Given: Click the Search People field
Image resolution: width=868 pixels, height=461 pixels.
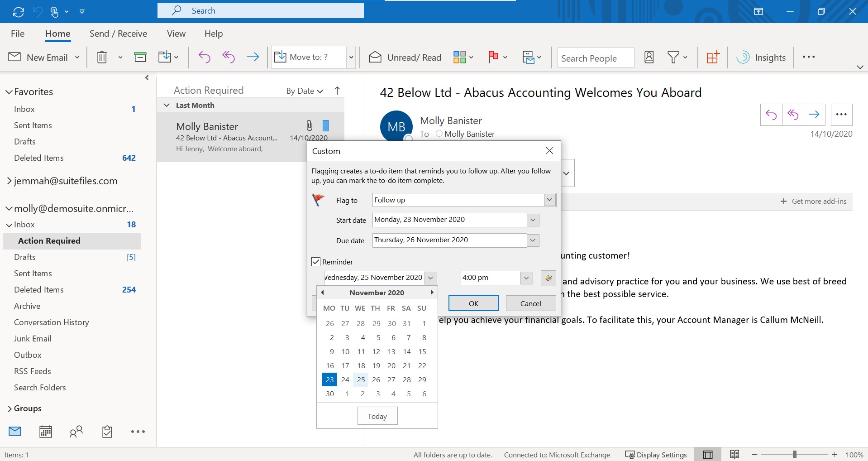Looking at the screenshot, I should (596, 58).
